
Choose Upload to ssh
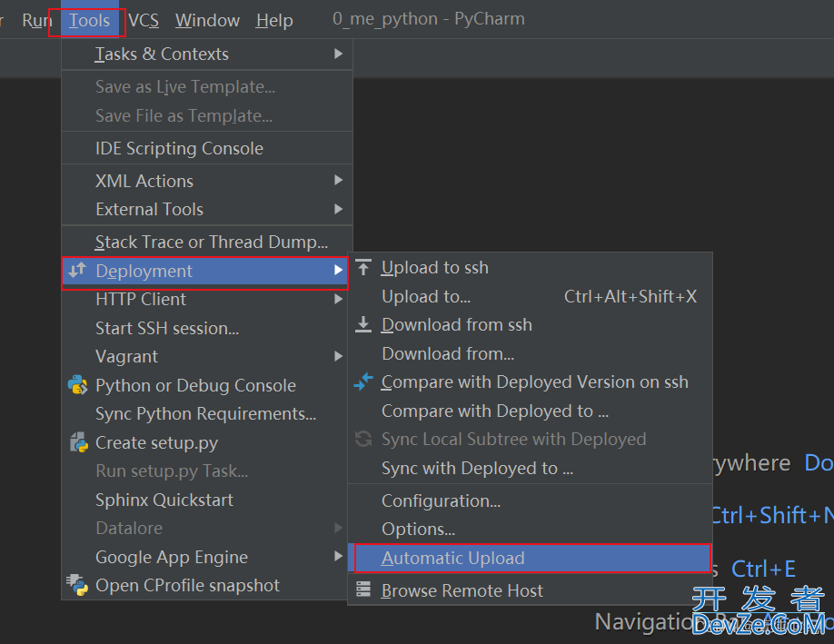(x=530, y=267)
